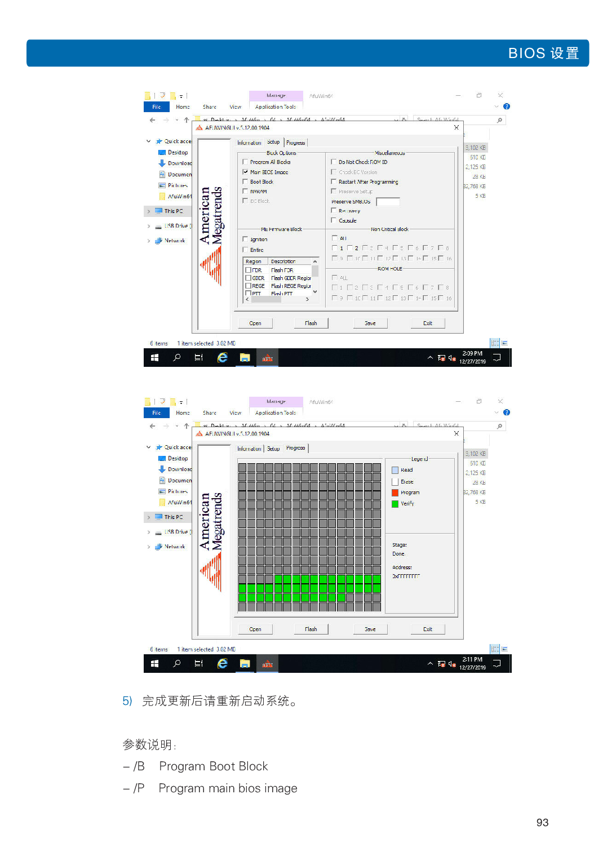Expand the USB Drive tree item
Image resolution: width=616 pixels, height=865 pixels.
[149, 225]
